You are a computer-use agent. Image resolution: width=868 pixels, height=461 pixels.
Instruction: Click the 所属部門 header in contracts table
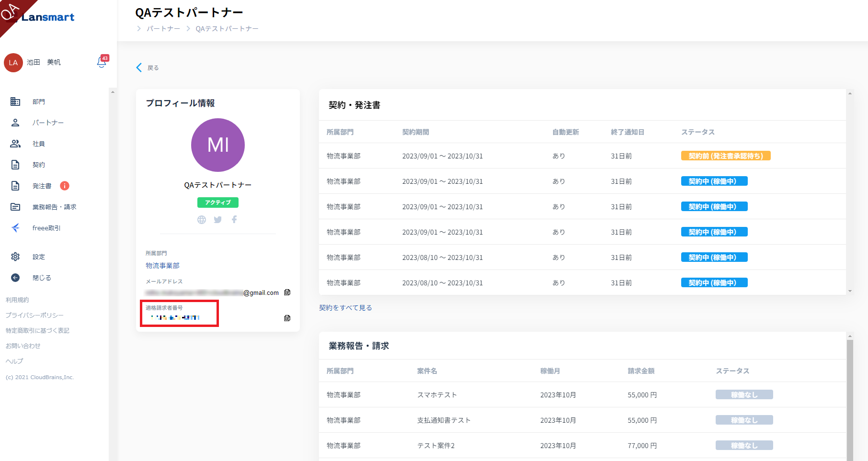click(x=340, y=132)
